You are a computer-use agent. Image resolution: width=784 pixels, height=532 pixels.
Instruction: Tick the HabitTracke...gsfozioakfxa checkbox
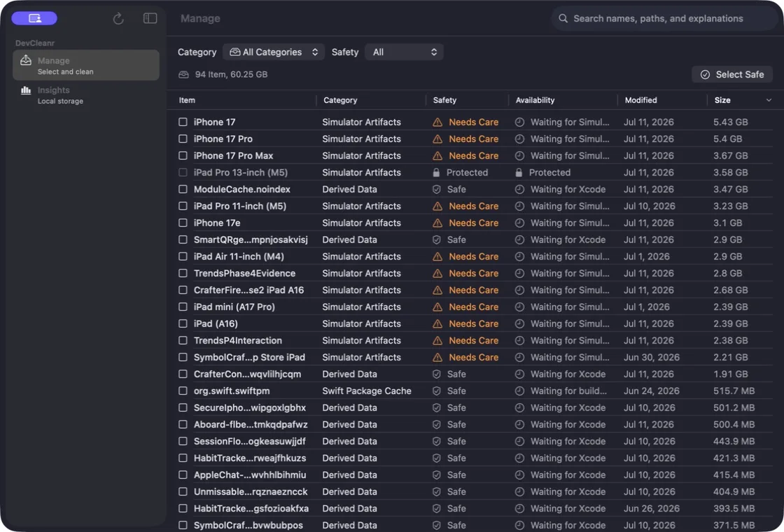tap(183, 508)
